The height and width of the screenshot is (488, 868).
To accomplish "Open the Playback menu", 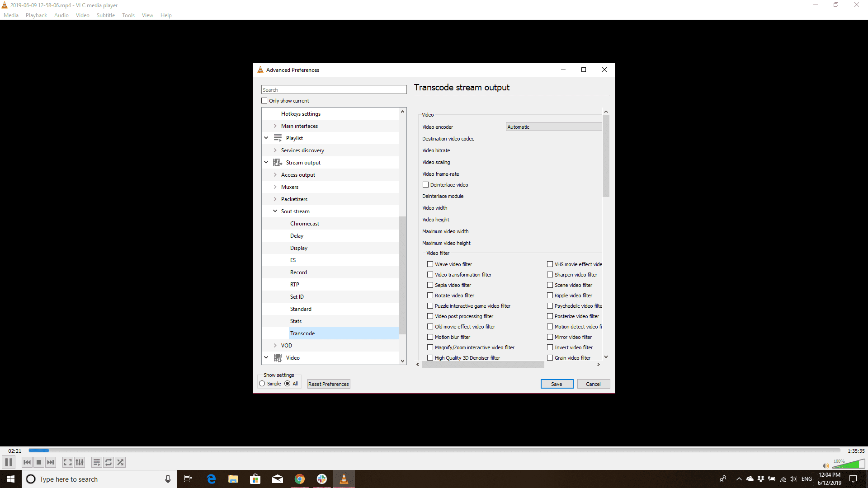I will (36, 15).
